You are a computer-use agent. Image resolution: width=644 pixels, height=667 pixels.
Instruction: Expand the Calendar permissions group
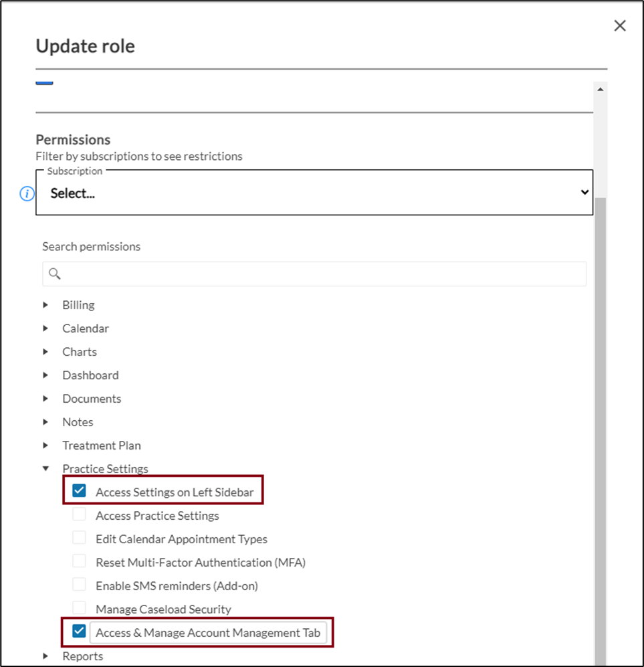tap(45, 328)
